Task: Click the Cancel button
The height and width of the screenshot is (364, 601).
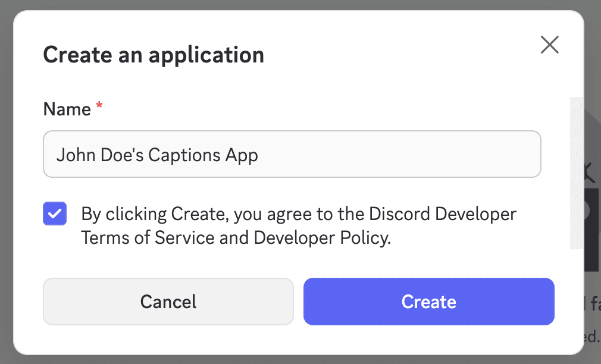Action: click(168, 302)
